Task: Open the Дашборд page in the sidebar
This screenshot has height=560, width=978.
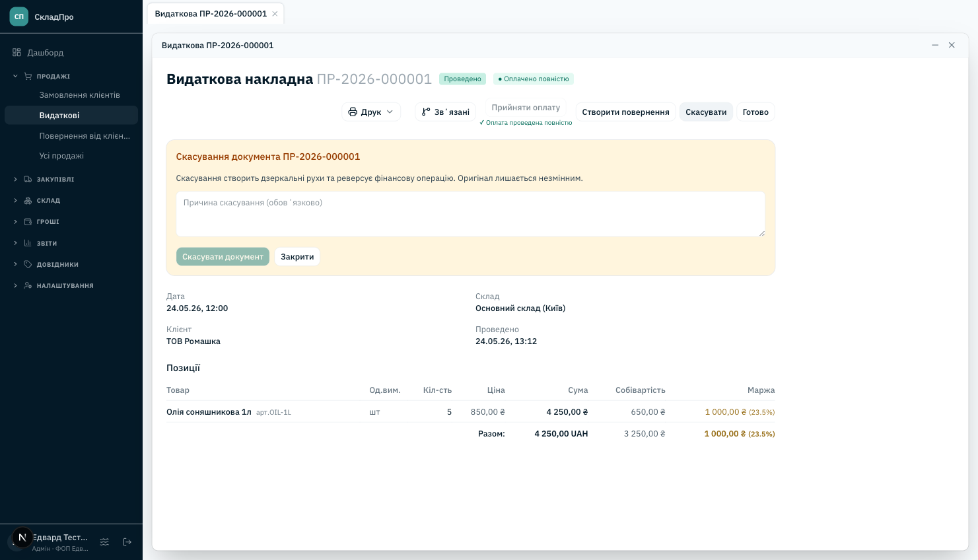Action: 71,52
